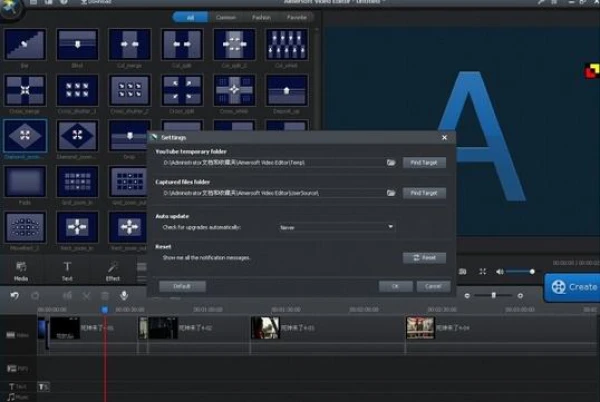Mute the preview volume
Image resolution: width=600 pixels, height=402 pixels.
tap(499, 271)
